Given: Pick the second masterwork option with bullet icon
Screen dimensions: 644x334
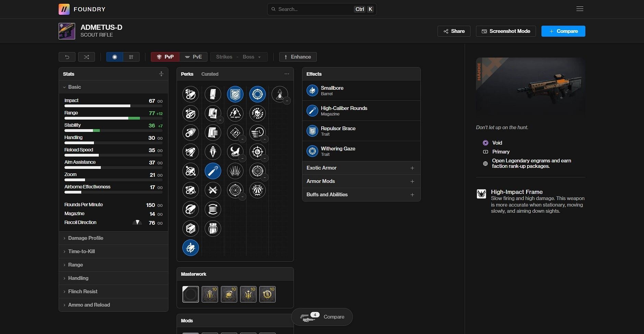Looking at the screenshot, I should point(210,294).
